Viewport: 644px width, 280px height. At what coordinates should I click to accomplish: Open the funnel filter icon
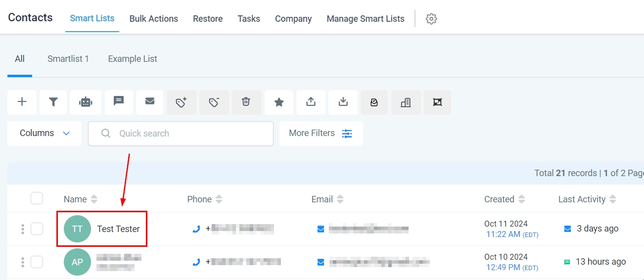click(x=53, y=102)
